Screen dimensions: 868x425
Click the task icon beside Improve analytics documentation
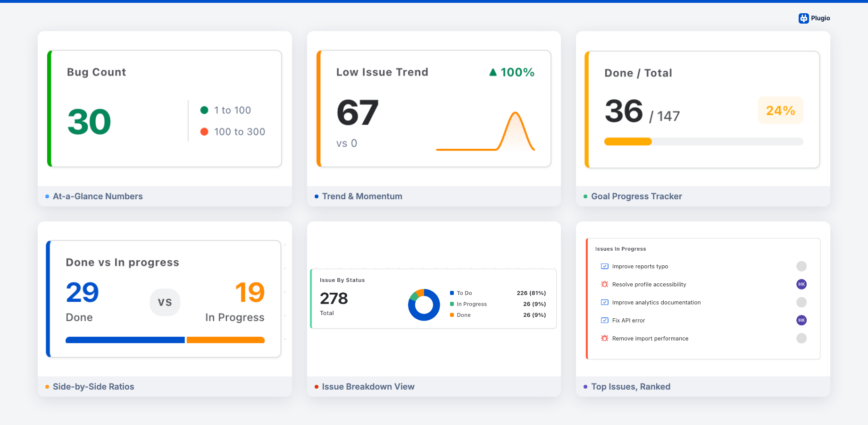604,302
